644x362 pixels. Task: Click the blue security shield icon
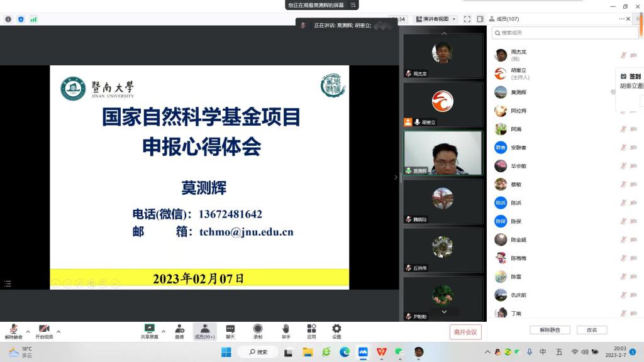[x=21, y=19]
